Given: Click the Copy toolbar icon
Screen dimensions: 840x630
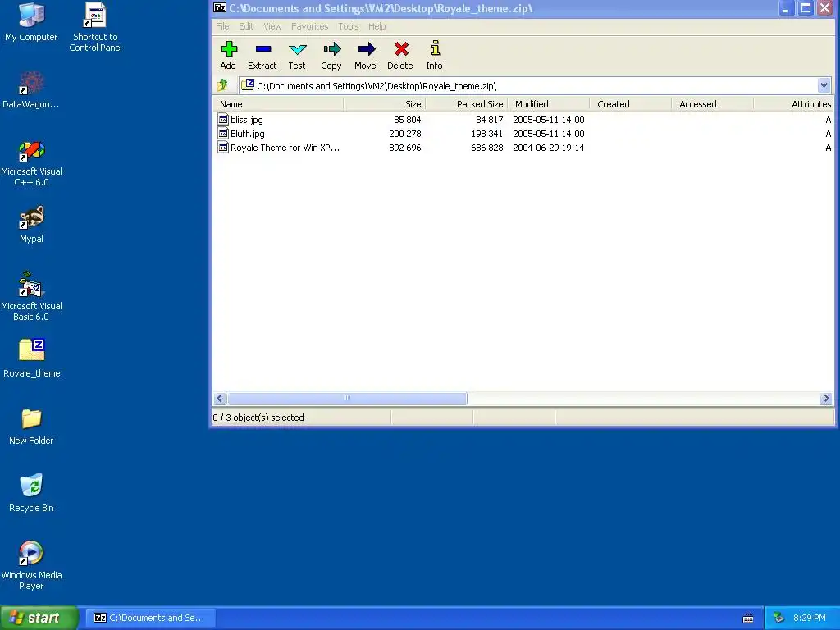Looking at the screenshot, I should pos(331,49).
